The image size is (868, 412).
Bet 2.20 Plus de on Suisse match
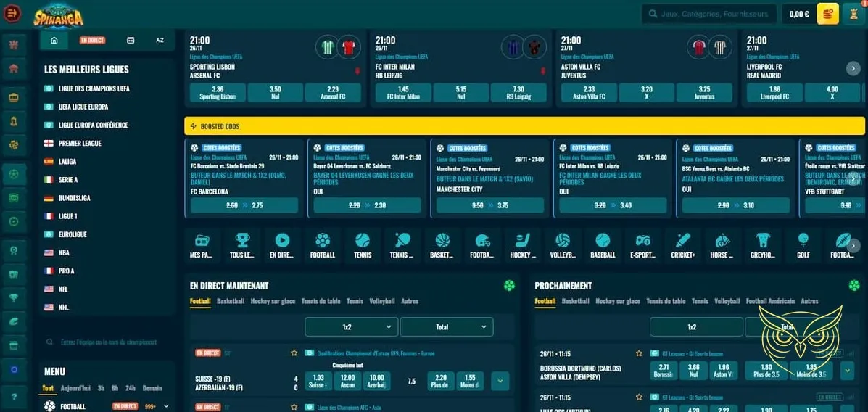441,380
